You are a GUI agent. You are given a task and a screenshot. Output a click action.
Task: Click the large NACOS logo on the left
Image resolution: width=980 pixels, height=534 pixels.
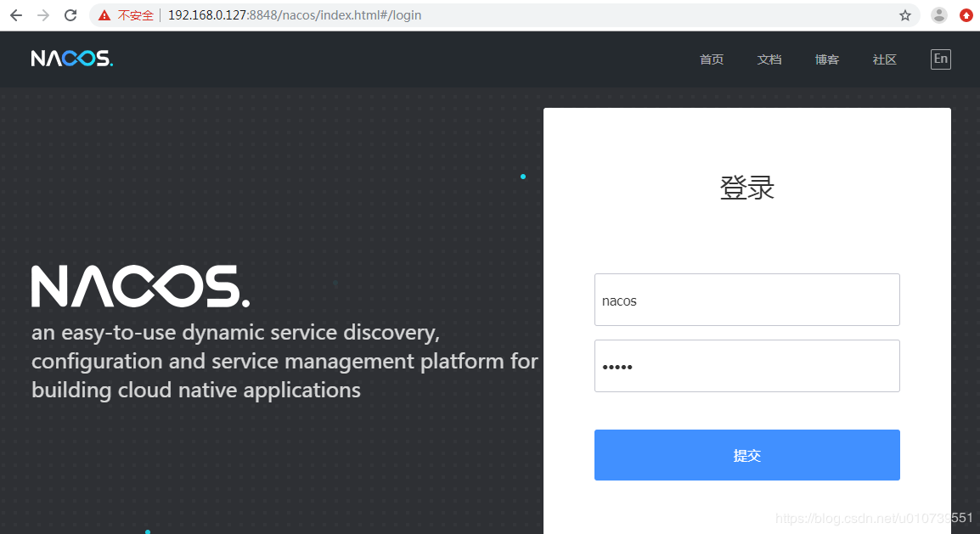click(x=141, y=286)
